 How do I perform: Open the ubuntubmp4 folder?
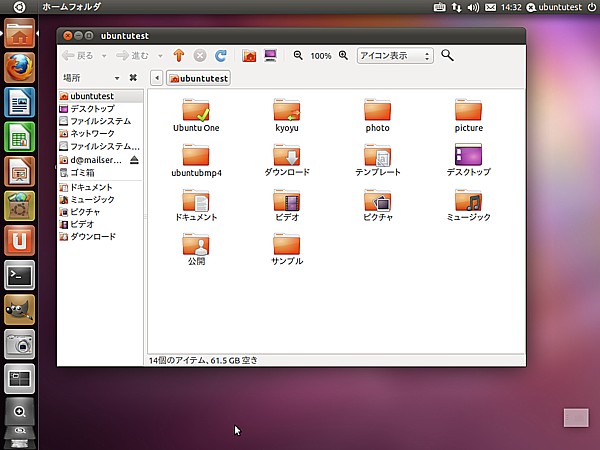coord(196,160)
